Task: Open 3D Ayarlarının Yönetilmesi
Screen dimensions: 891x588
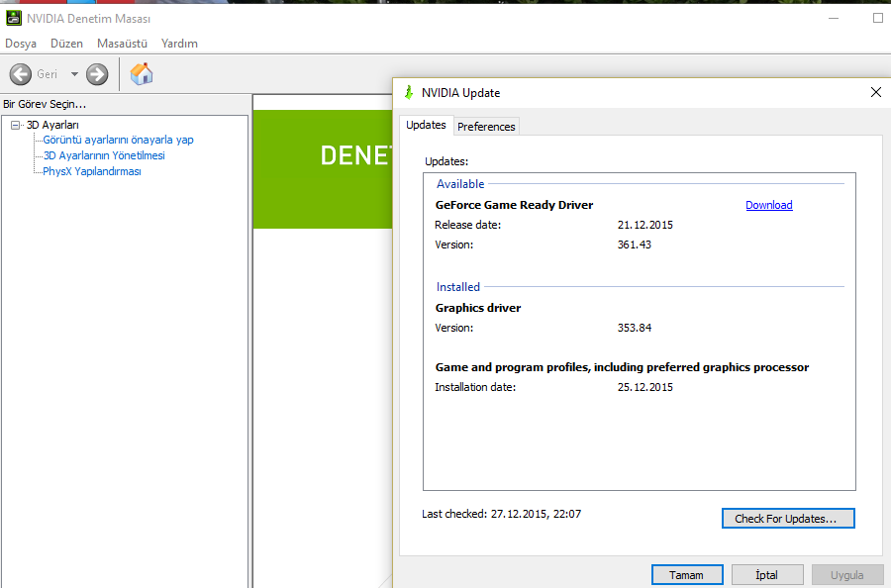Action: (104, 155)
